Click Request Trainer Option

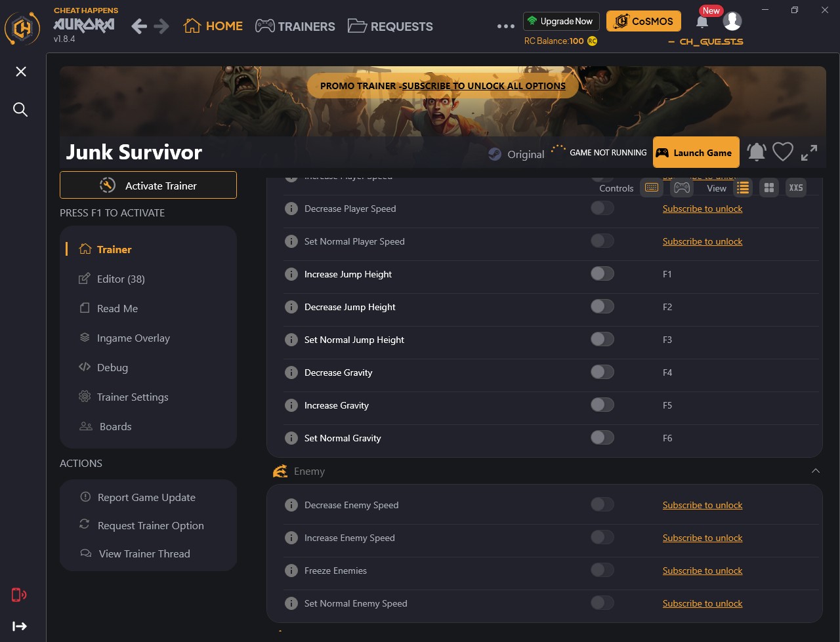(x=142, y=525)
